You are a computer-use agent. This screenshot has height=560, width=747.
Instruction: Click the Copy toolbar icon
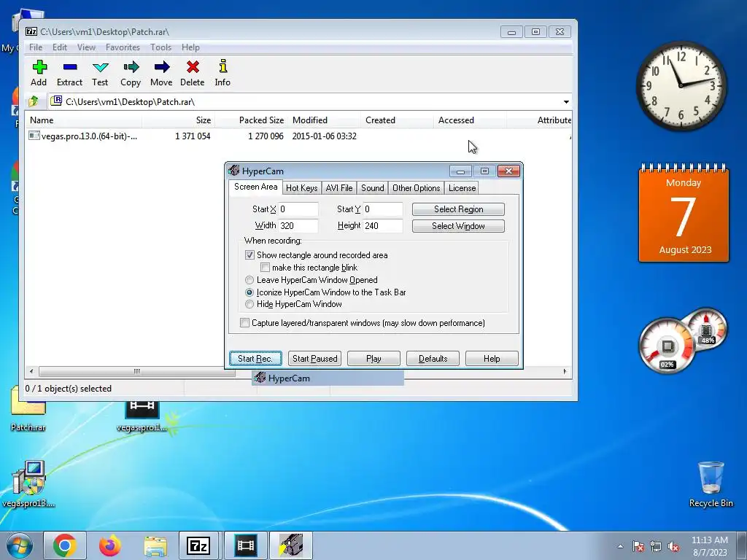(131, 67)
